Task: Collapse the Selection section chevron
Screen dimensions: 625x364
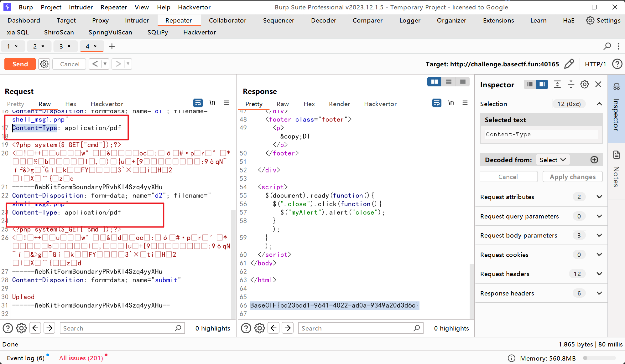Action: (599, 104)
